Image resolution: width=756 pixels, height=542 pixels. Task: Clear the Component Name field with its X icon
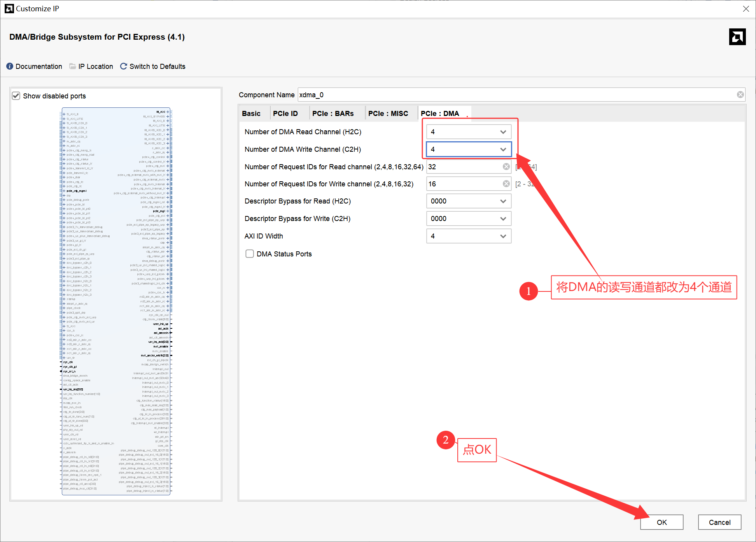coord(740,95)
